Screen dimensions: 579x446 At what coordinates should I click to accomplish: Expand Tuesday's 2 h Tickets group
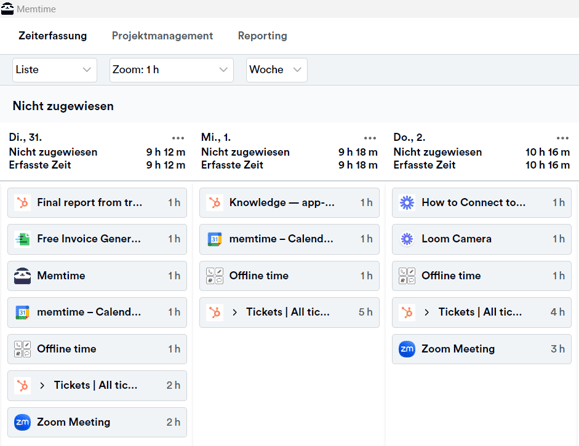pyautogui.click(x=42, y=385)
